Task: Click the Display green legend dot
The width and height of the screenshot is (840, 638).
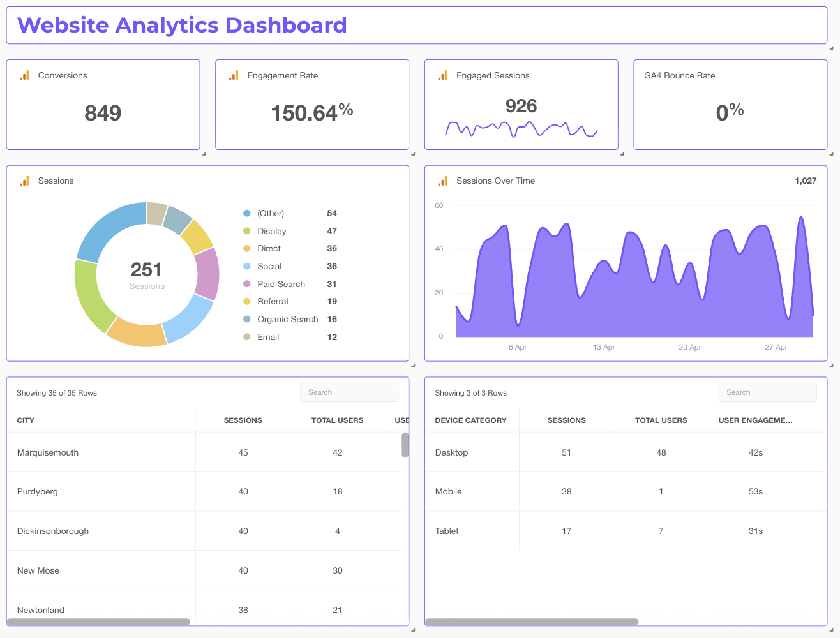Action: [247, 231]
